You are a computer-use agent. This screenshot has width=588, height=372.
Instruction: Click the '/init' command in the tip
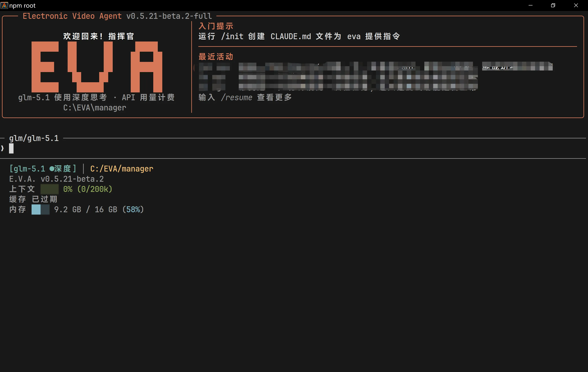[232, 36]
